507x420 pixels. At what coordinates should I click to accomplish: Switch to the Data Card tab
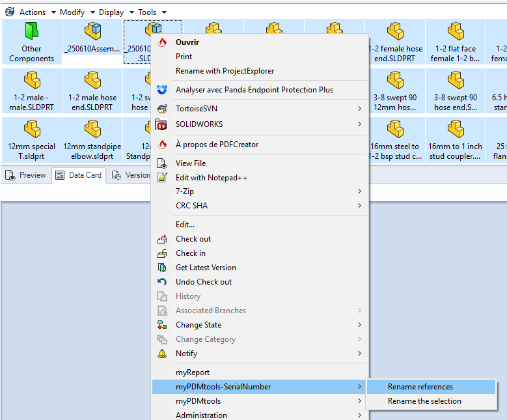79,175
